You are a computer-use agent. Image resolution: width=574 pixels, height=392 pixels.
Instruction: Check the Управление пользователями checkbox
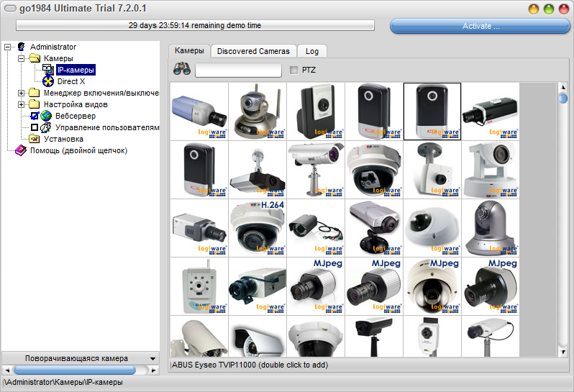point(35,127)
